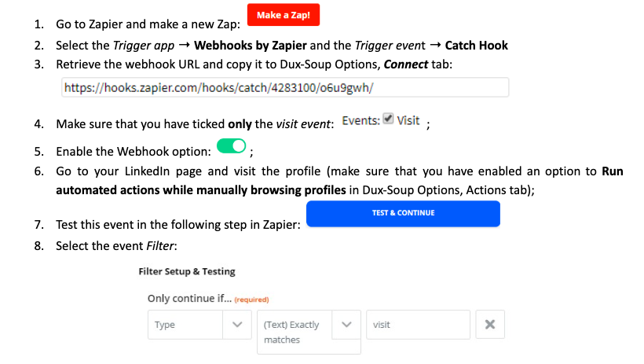Click chevron arrow beside the Type field
This screenshot has width=644, height=364.
tap(237, 325)
